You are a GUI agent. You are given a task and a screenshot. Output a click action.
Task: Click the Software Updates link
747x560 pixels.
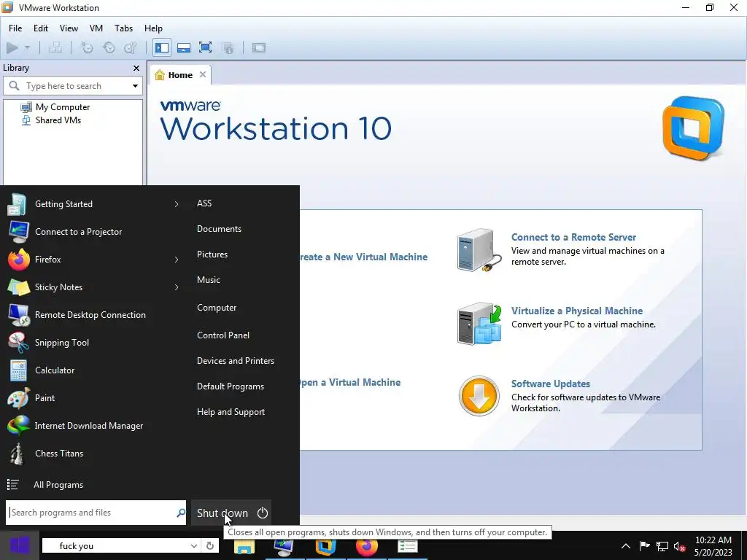point(551,384)
